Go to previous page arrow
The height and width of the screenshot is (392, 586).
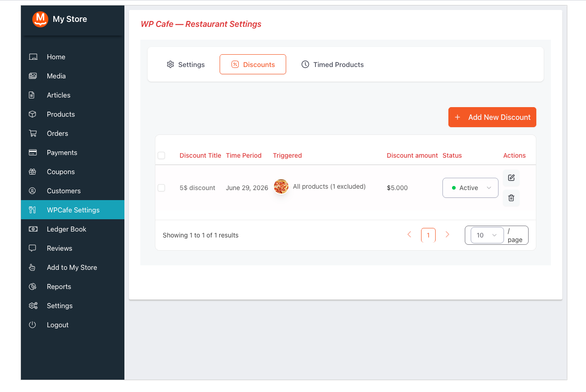[x=409, y=234]
